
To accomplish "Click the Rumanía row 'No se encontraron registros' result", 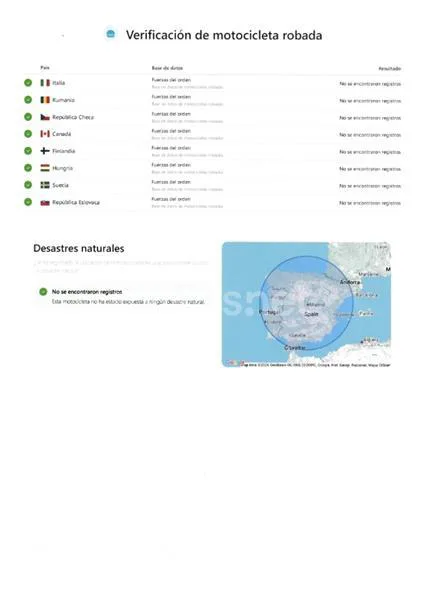I will [x=370, y=101].
